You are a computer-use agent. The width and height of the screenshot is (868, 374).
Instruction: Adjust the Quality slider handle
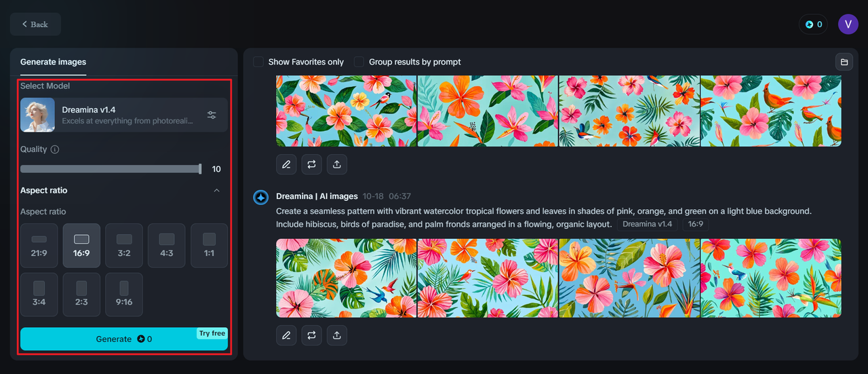(200, 169)
